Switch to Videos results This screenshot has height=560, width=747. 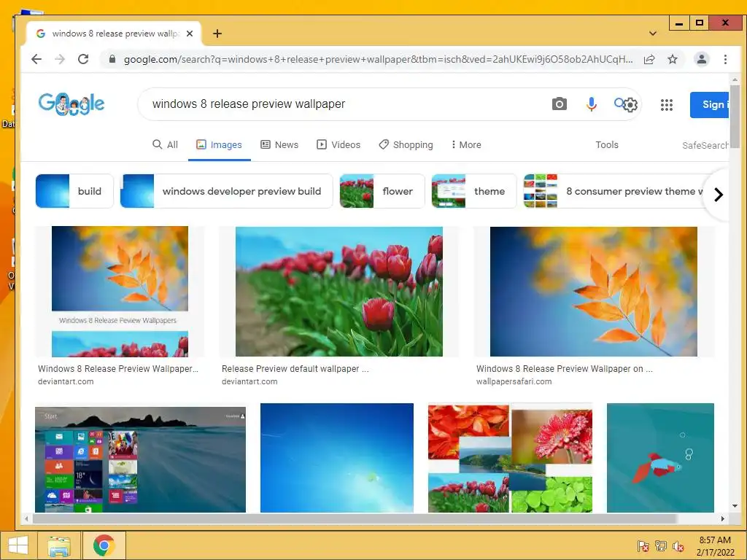tap(338, 145)
